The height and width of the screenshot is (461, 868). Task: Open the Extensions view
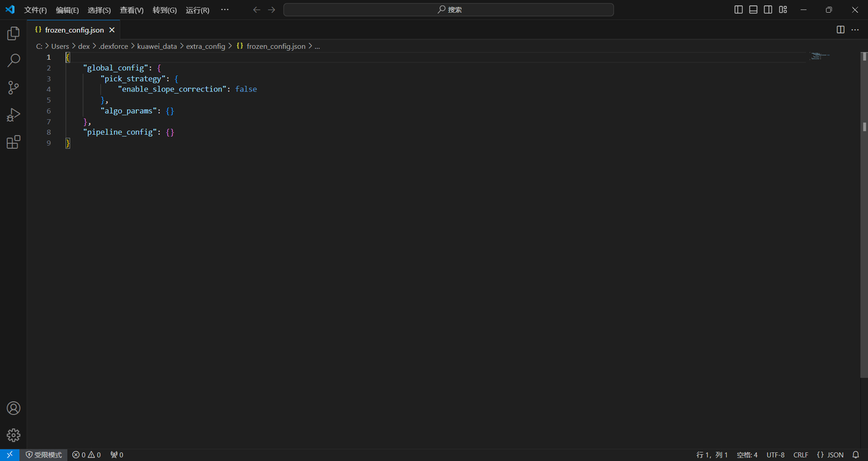pos(13,142)
